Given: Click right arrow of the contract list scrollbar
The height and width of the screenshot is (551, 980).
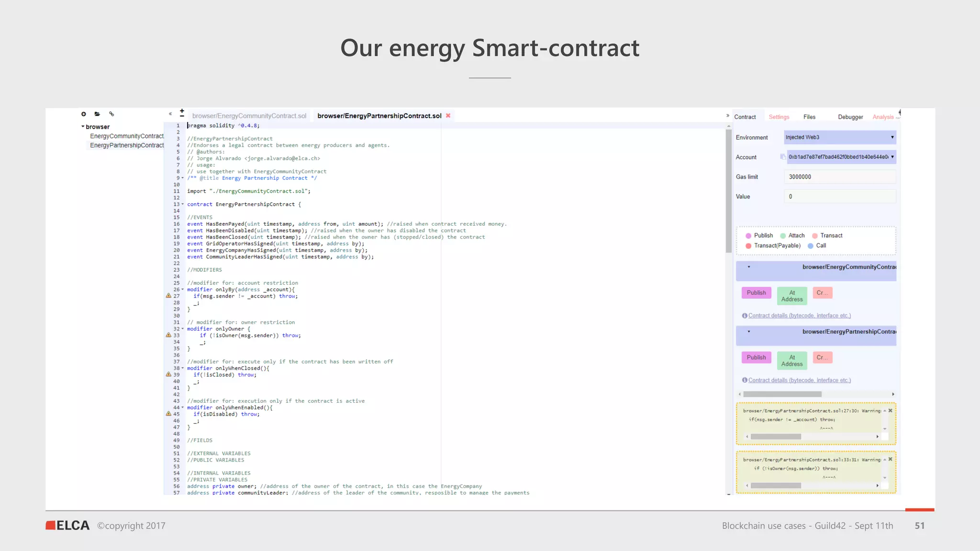Looking at the screenshot, I should pos(893,394).
